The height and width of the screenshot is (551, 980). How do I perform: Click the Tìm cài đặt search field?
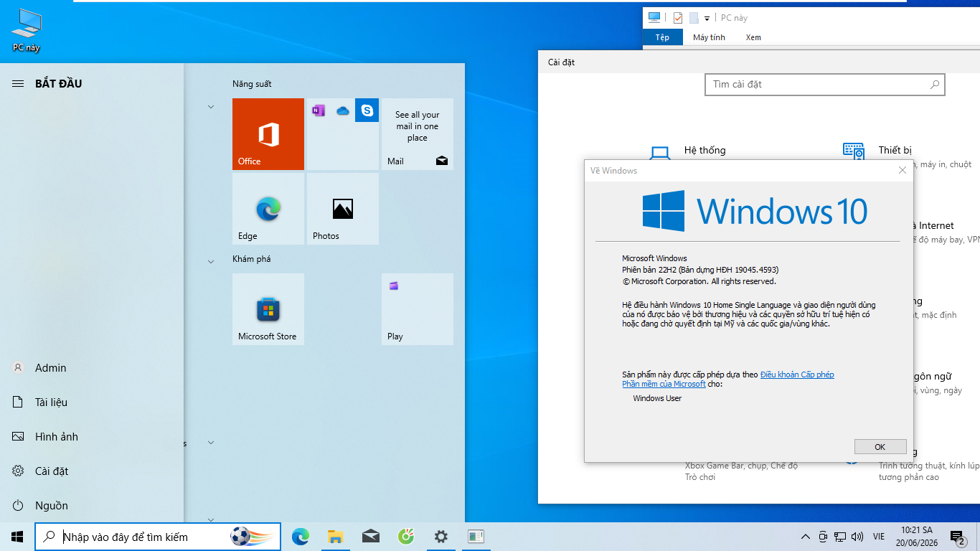click(x=825, y=85)
